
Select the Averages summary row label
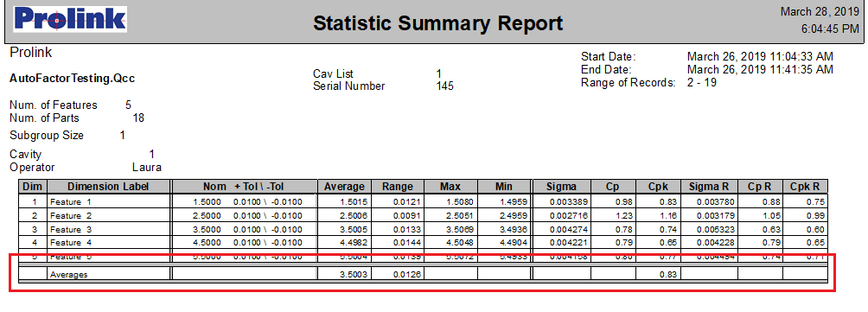pos(68,274)
